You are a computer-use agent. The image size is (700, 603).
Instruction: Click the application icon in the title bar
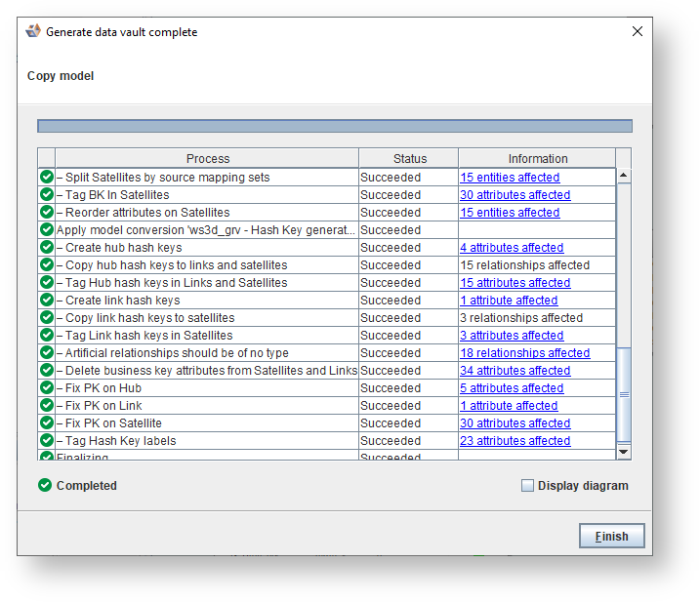[x=33, y=31]
